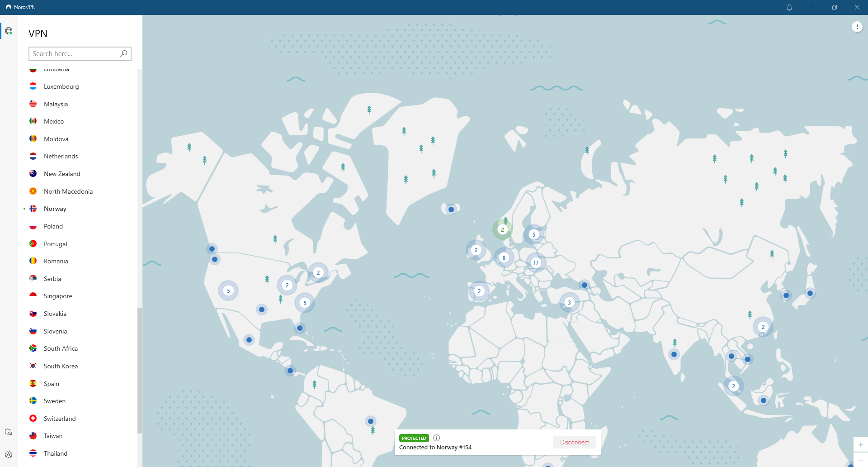Open the notifications bell icon
The image size is (868, 467).
pyautogui.click(x=789, y=7)
